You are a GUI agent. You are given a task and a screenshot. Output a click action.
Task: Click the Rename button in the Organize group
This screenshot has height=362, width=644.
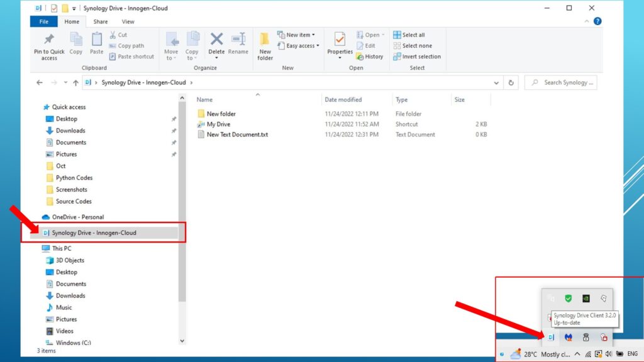coord(238,43)
